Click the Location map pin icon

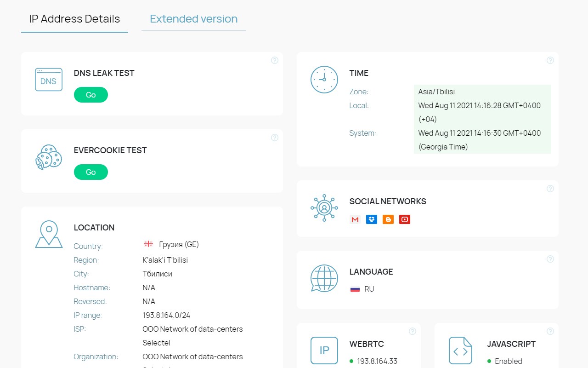(x=49, y=234)
